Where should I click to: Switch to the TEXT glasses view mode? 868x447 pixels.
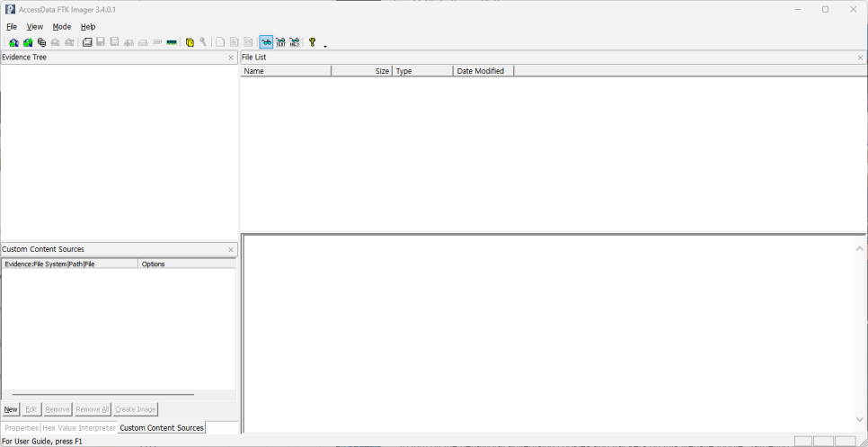(x=280, y=42)
